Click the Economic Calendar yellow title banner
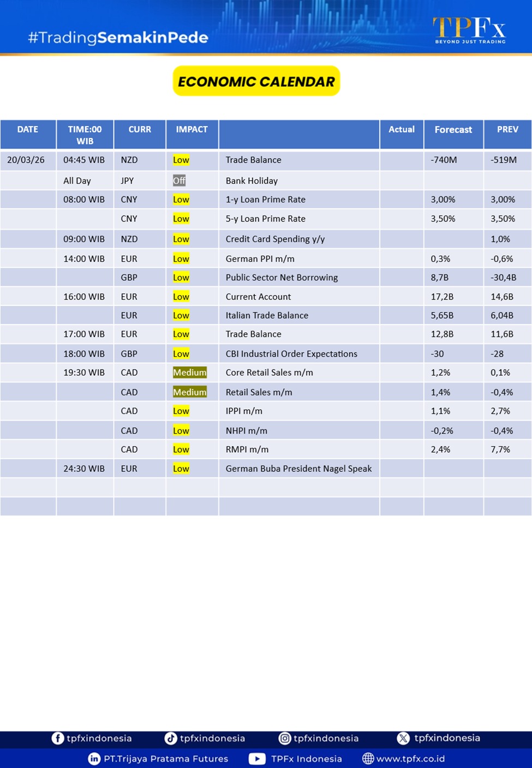The image size is (532, 768). [x=256, y=81]
